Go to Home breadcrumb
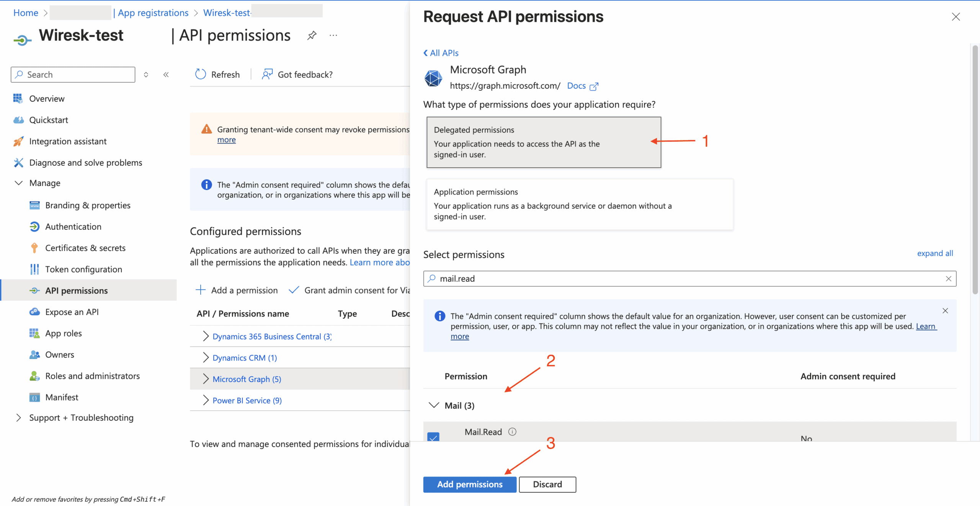980x506 pixels. 26,13
